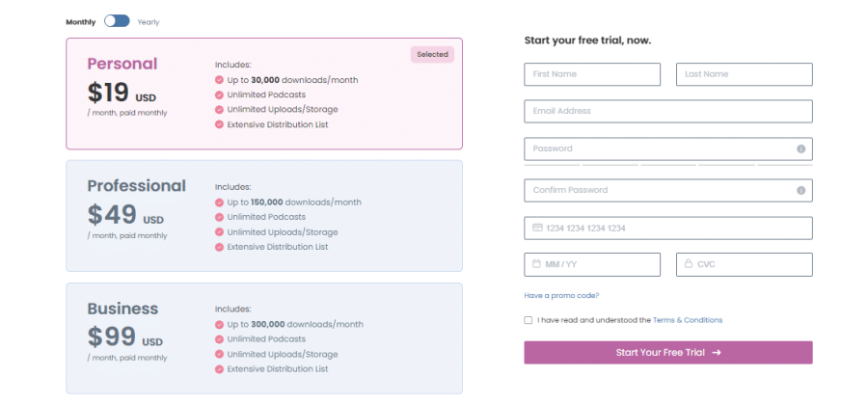Viewport: 868px width, 404px height.
Task: Click the Start Your Free Trial button
Action: pyautogui.click(x=668, y=353)
